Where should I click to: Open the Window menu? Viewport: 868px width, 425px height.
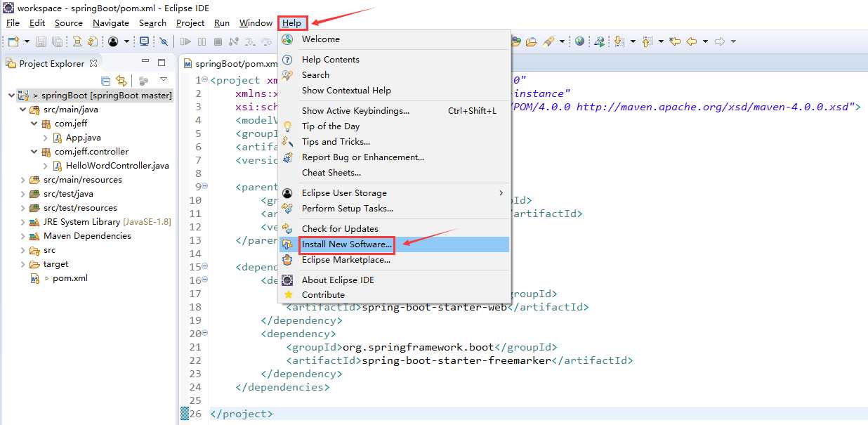tap(256, 23)
